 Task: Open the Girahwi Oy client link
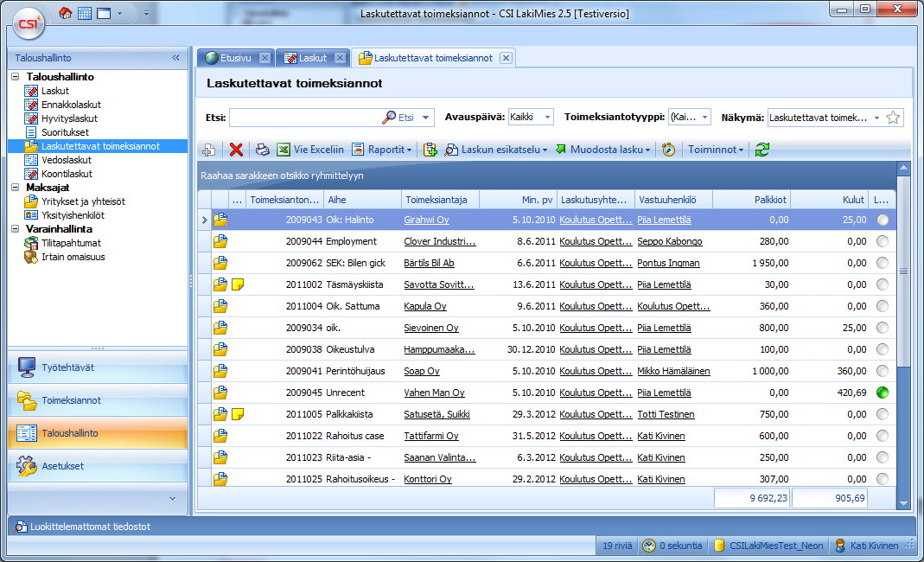427,220
